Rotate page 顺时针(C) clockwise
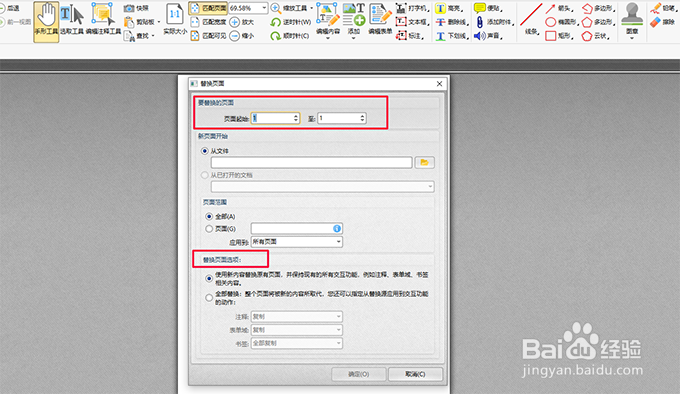 pyautogui.click(x=290, y=36)
